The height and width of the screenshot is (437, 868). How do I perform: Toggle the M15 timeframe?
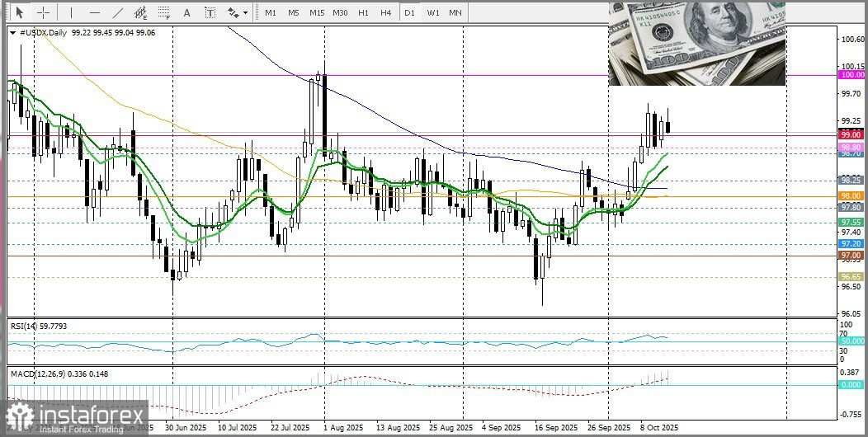(x=317, y=12)
